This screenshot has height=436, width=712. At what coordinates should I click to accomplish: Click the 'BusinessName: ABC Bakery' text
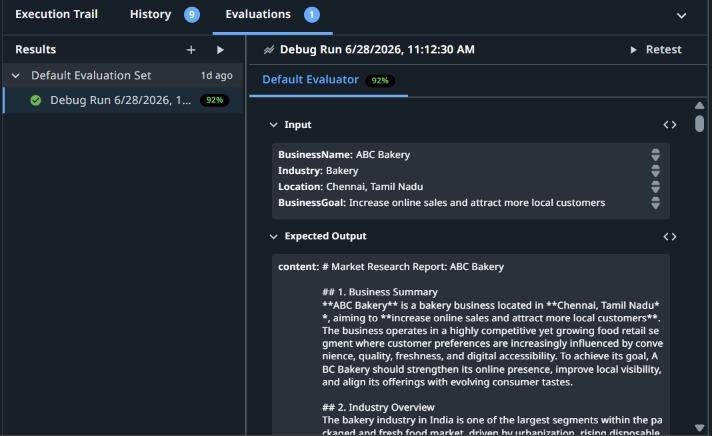click(x=344, y=155)
